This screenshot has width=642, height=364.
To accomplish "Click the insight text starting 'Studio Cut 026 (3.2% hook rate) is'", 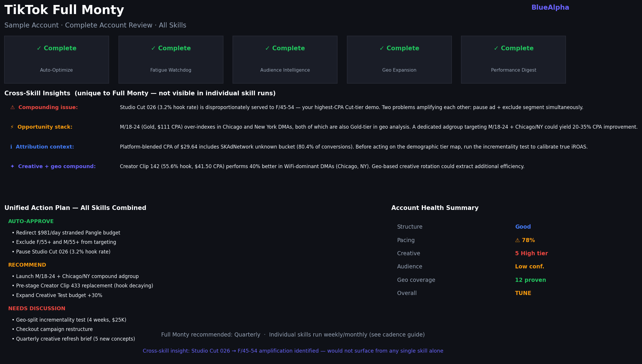I will pyautogui.click(x=352, y=107).
